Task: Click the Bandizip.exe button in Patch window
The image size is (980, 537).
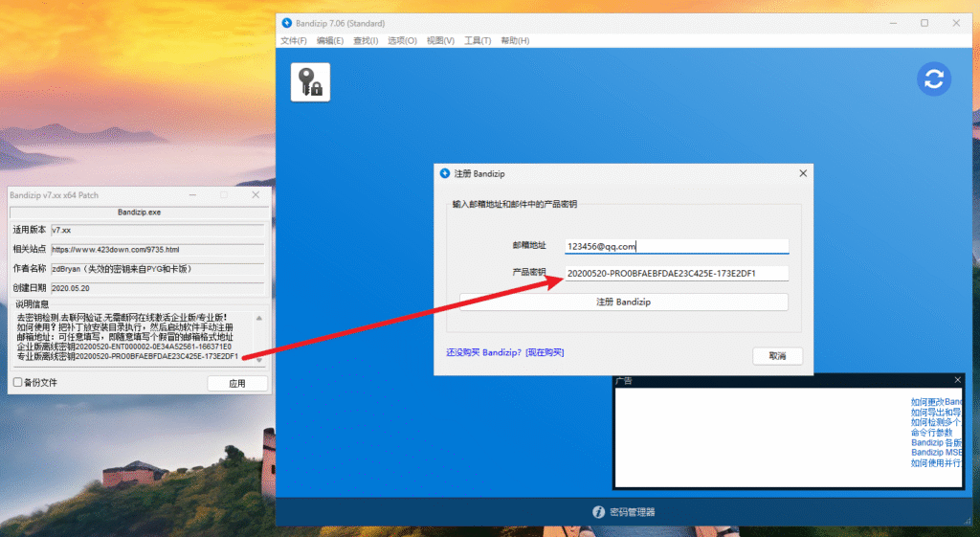Action: point(139,213)
